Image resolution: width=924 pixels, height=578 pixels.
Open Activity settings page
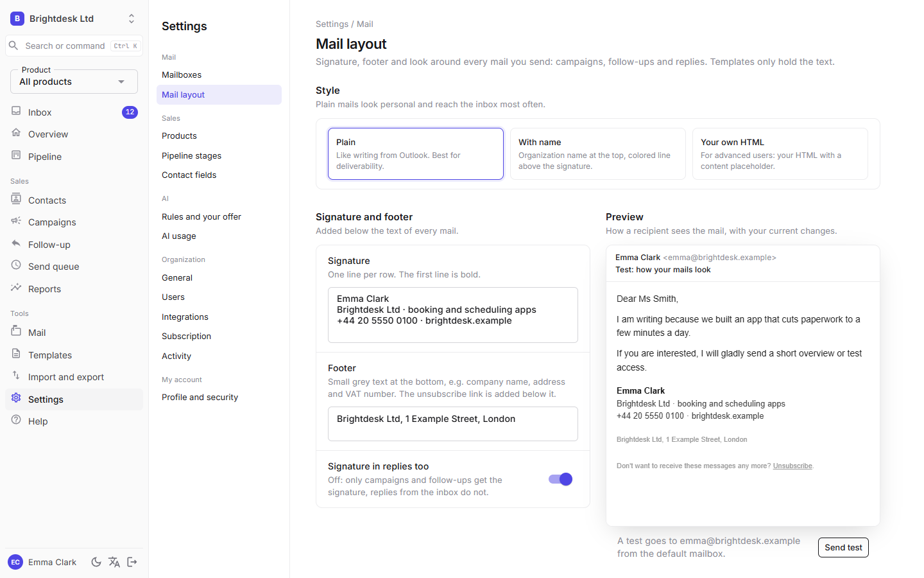[219, 356]
